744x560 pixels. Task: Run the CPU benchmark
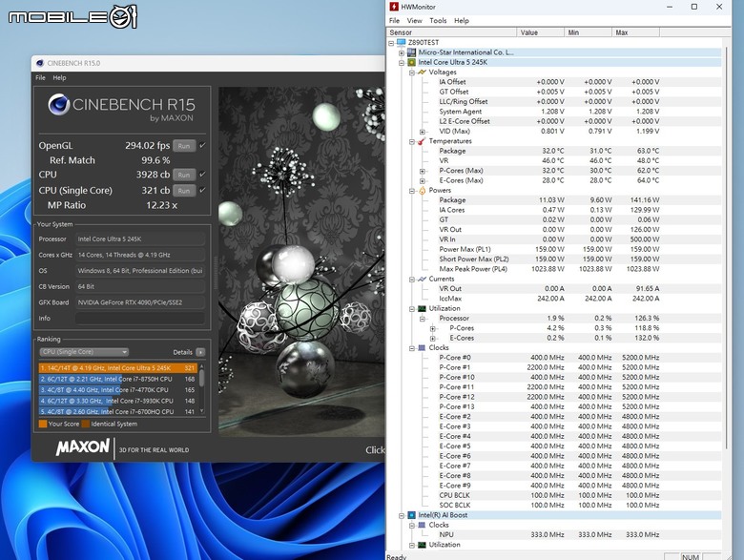point(184,175)
